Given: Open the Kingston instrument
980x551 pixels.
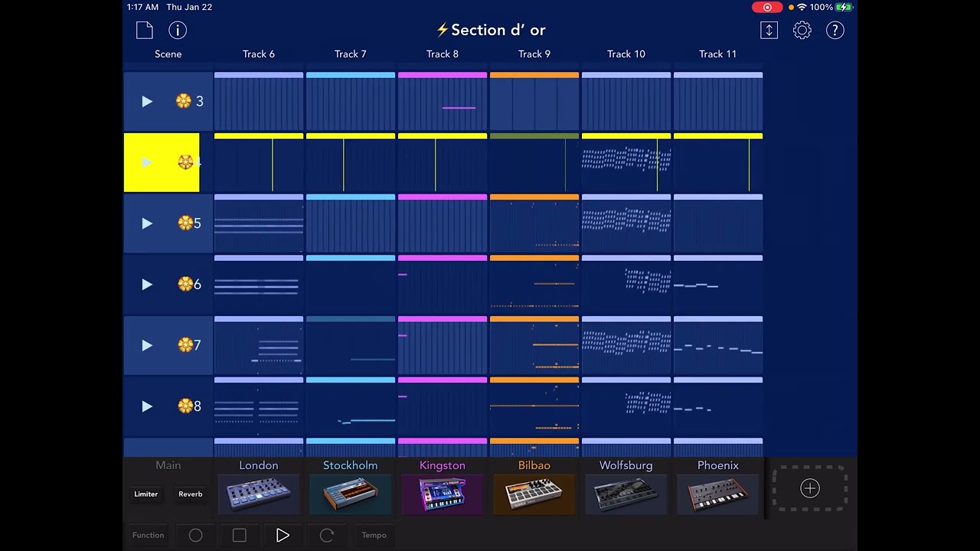Looking at the screenshot, I should click(443, 494).
